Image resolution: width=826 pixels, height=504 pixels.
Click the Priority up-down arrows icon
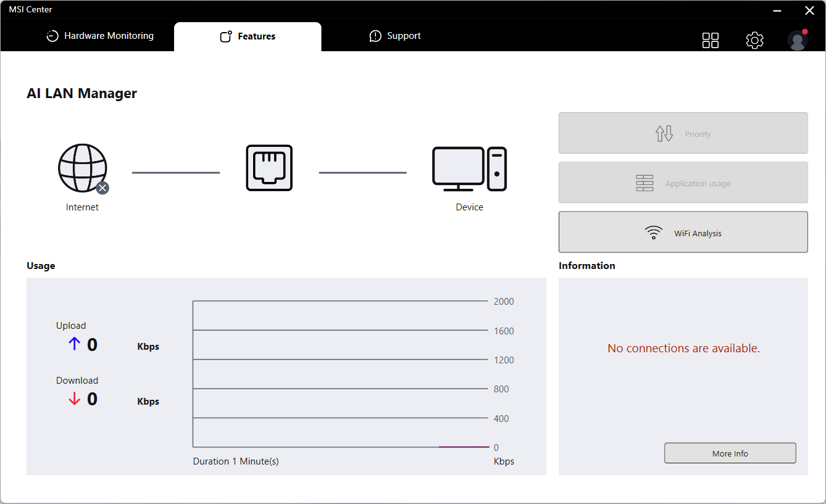[x=664, y=133]
